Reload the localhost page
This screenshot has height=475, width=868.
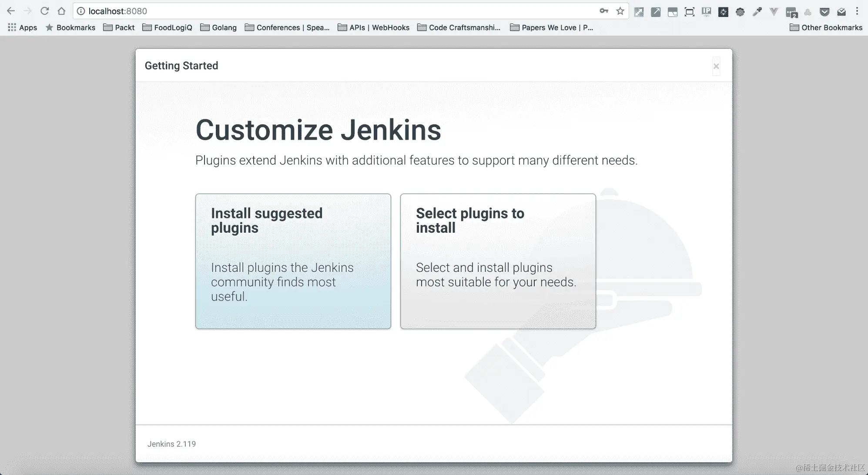click(44, 11)
